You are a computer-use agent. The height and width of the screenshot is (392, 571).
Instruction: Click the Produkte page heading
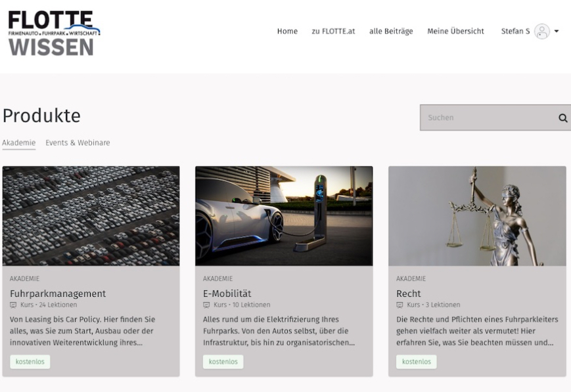coord(41,116)
